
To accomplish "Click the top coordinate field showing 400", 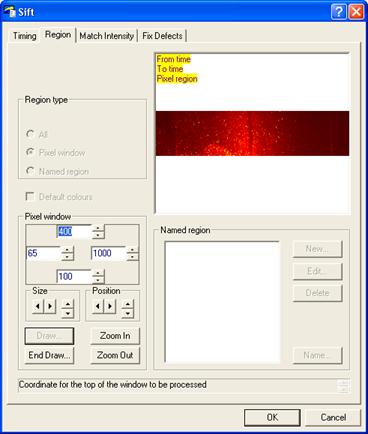I will [74, 231].
